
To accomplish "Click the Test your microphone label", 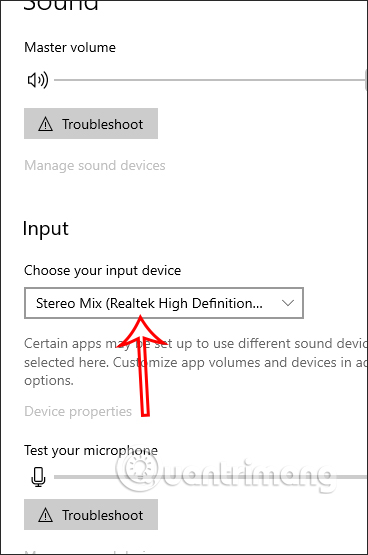I will coord(91,450).
